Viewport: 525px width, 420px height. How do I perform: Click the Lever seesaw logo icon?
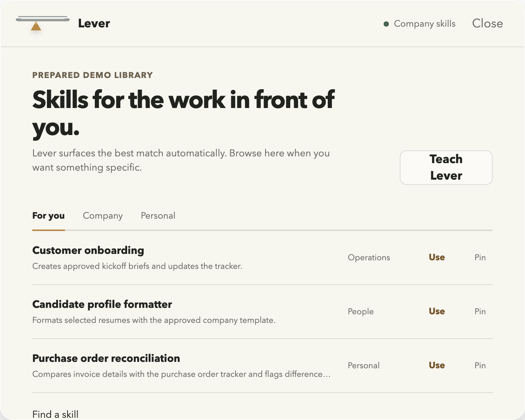pos(43,23)
